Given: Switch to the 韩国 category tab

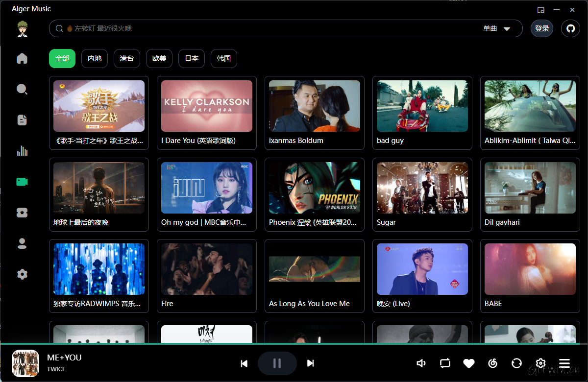Looking at the screenshot, I should 224,58.
